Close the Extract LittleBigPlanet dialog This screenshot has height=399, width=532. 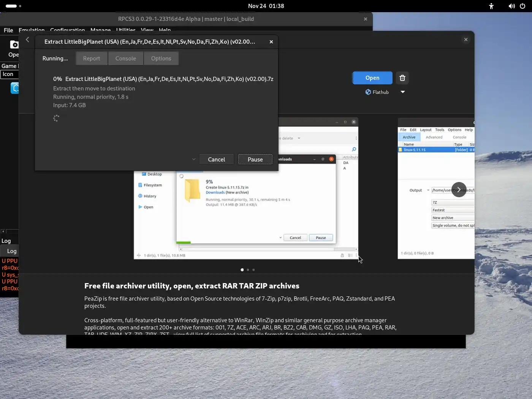click(x=271, y=42)
